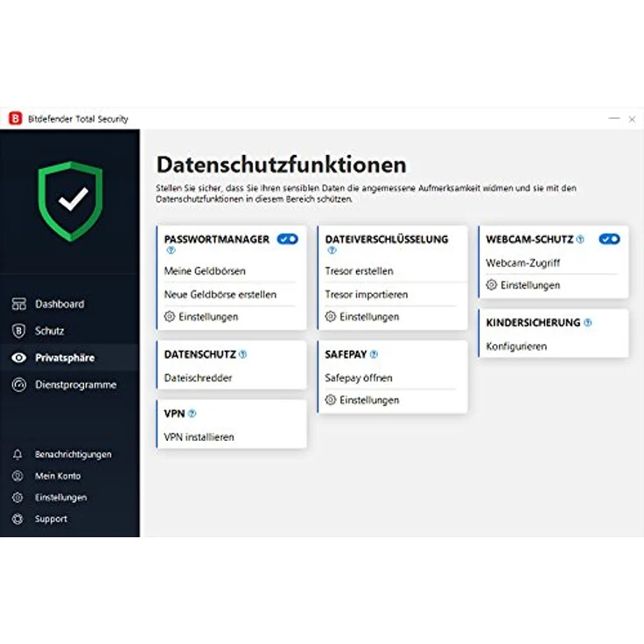This screenshot has width=644, height=644.
Task: Open Webcam-Schutz Einstellungen link
Action: coord(530,285)
